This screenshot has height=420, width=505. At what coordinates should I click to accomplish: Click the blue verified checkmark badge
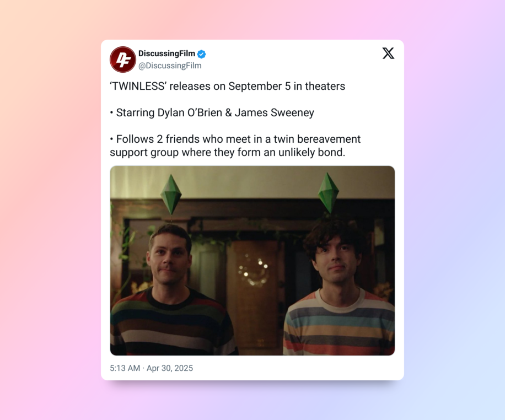pyautogui.click(x=202, y=54)
